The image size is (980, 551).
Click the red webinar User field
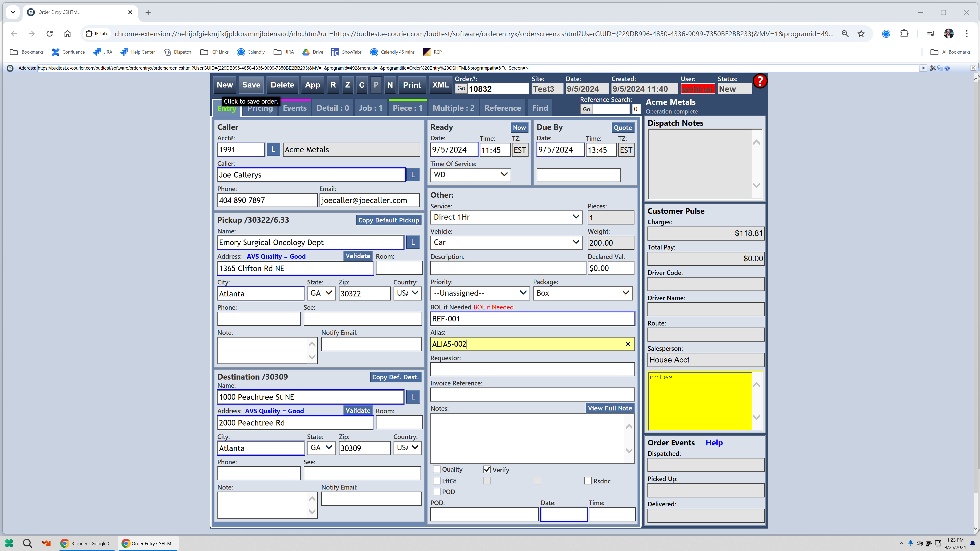[x=698, y=89]
